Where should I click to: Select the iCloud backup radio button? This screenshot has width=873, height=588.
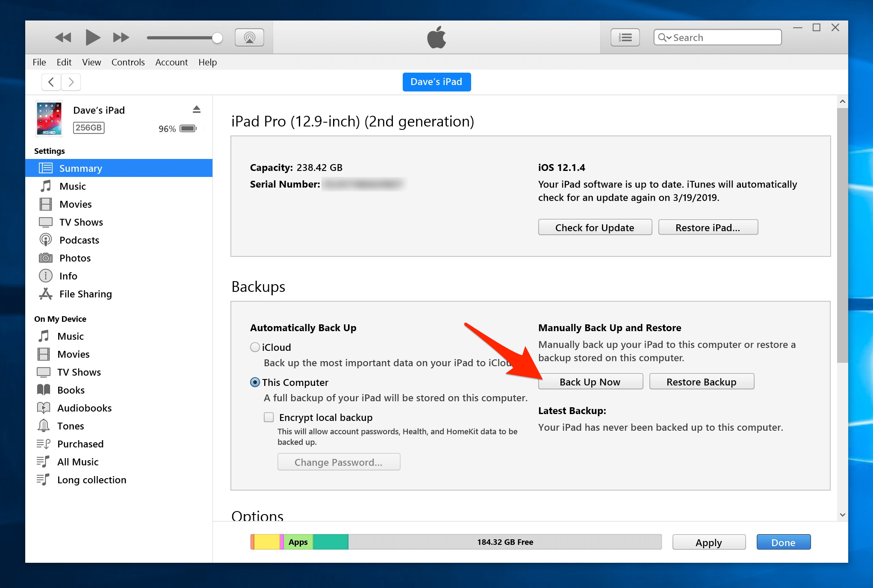coord(255,347)
